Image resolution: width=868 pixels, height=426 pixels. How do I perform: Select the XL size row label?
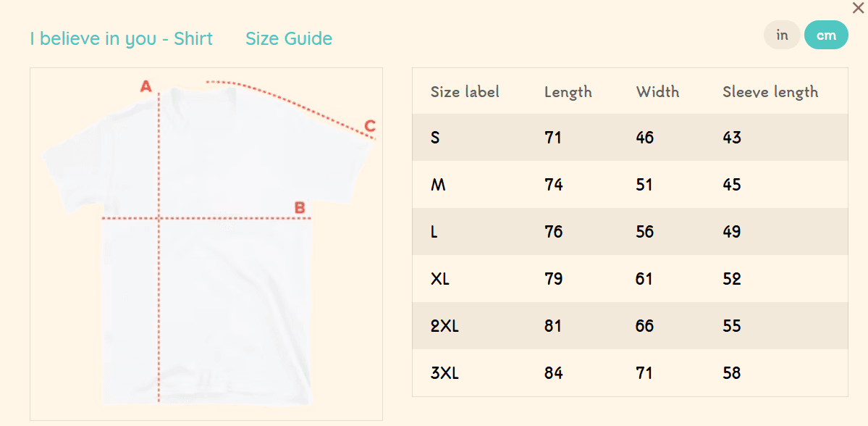pyautogui.click(x=440, y=279)
